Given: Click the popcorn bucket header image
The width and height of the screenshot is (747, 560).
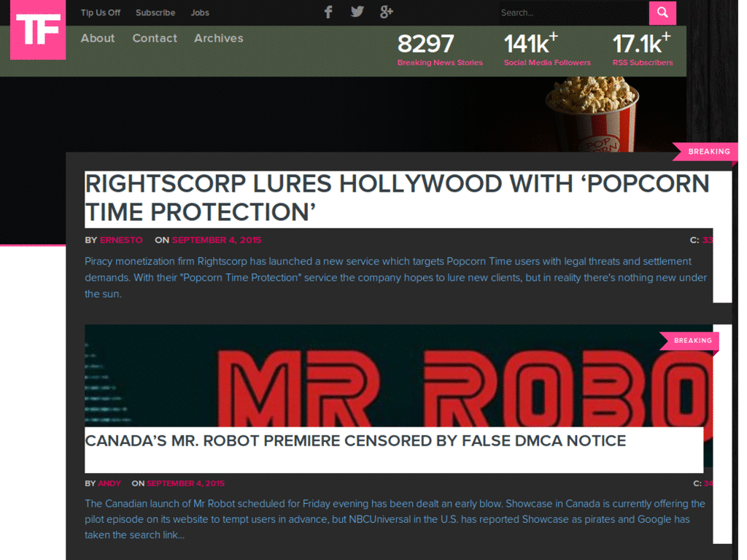Looking at the screenshot, I should pyautogui.click(x=592, y=114).
